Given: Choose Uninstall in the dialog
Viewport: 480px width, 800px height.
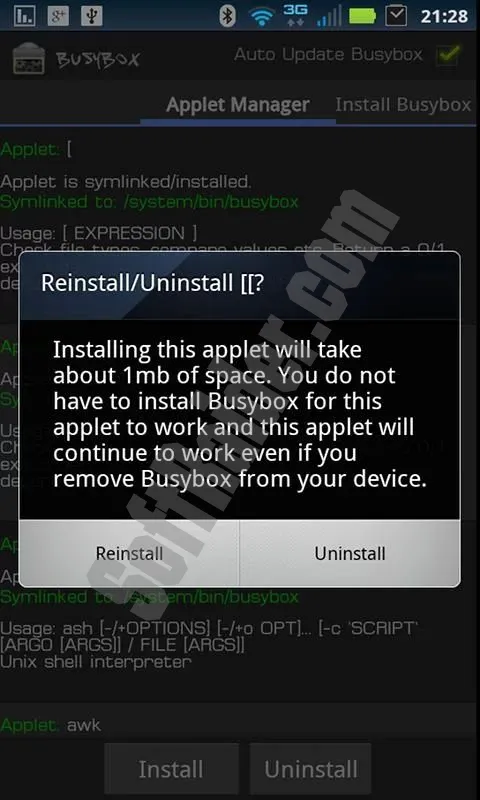Looking at the screenshot, I should (350, 554).
